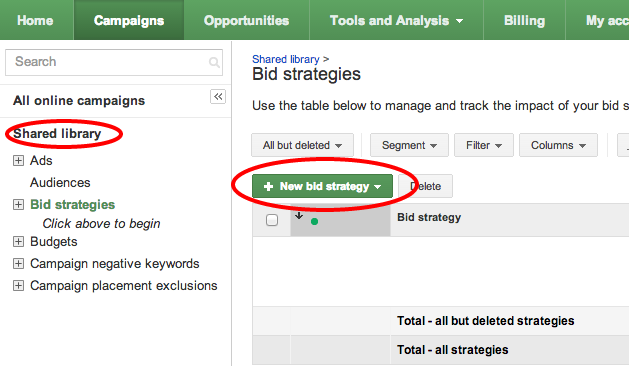Expand the Budgets plus icon
The height and width of the screenshot is (366, 629).
(x=18, y=242)
